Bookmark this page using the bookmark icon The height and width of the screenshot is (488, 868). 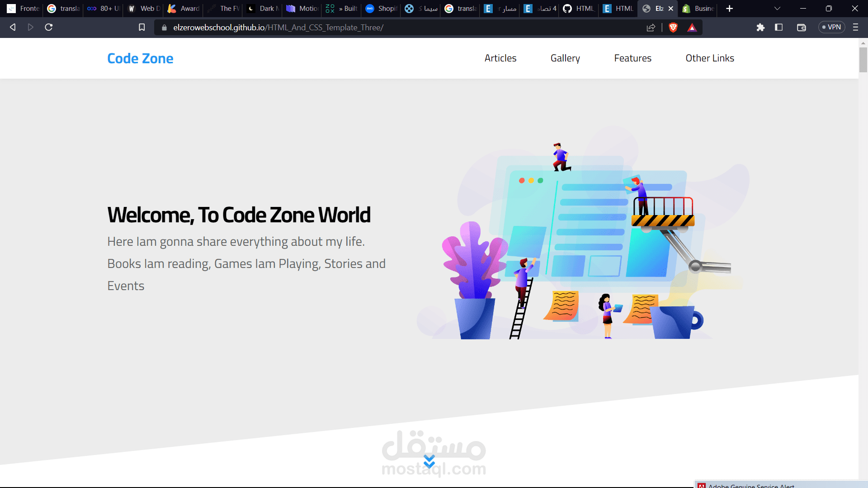click(142, 27)
